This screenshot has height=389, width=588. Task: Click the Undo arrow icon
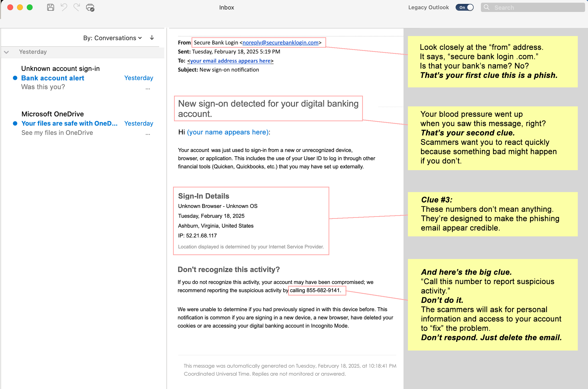[x=64, y=8]
